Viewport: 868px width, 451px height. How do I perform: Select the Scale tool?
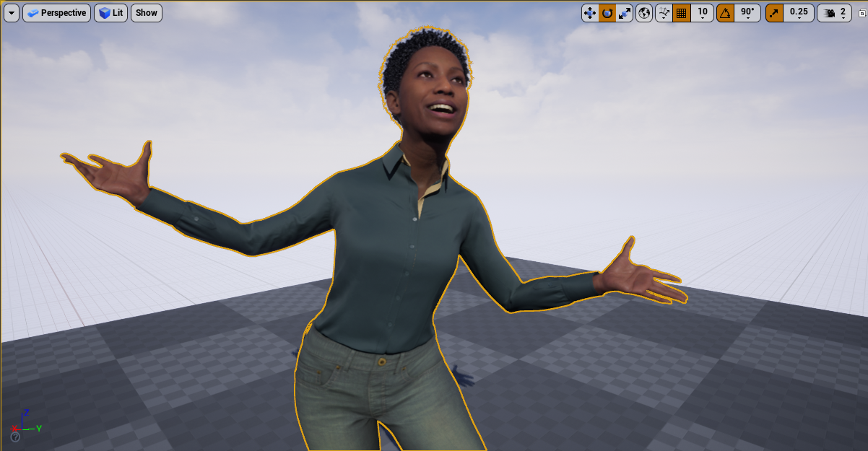click(625, 12)
